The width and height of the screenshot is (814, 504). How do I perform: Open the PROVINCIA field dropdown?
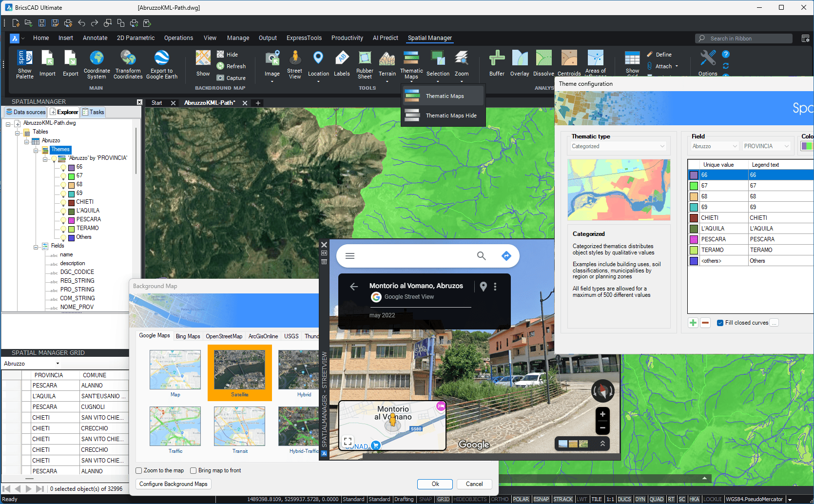tap(767, 146)
